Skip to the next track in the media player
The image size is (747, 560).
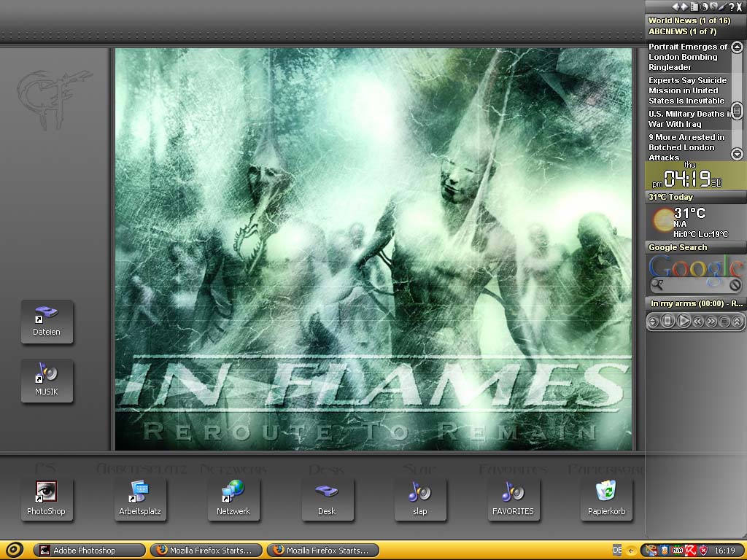[711, 322]
